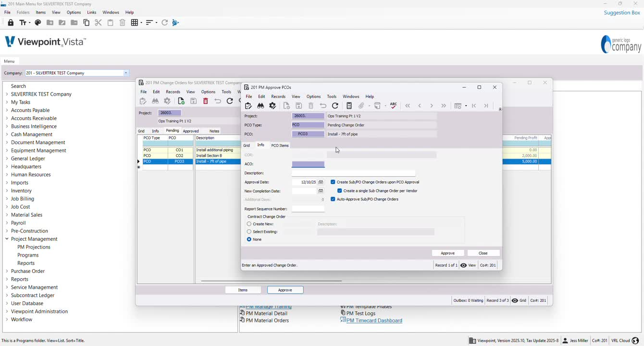The image size is (644, 346).
Task: Open the grid layout dropdown arrow in Approve PCOs
Action: pos(466,106)
